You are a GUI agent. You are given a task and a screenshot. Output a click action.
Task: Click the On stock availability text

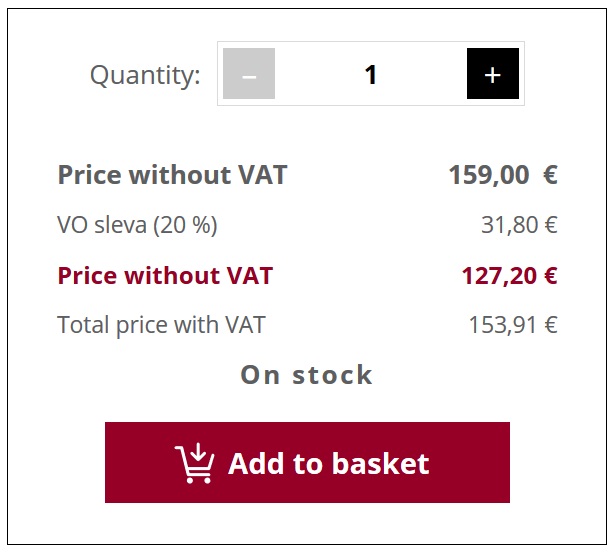point(306,375)
